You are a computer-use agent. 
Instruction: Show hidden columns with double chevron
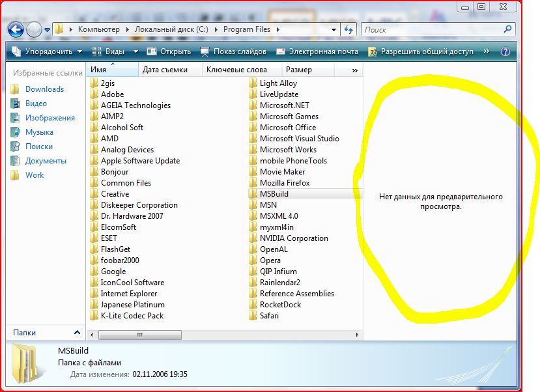click(355, 70)
